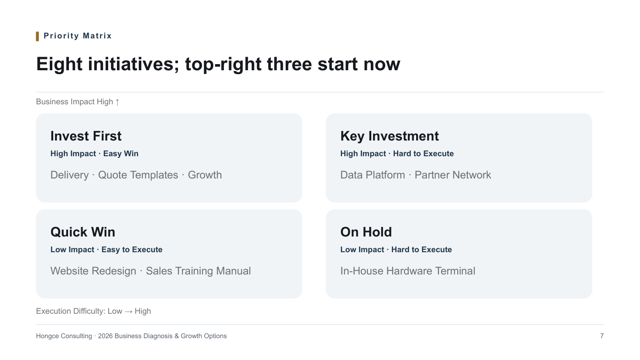Viewport: 640px width, 360px height.
Task: Select Website Redesign · Sales Training Manual text
Action: (151, 271)
